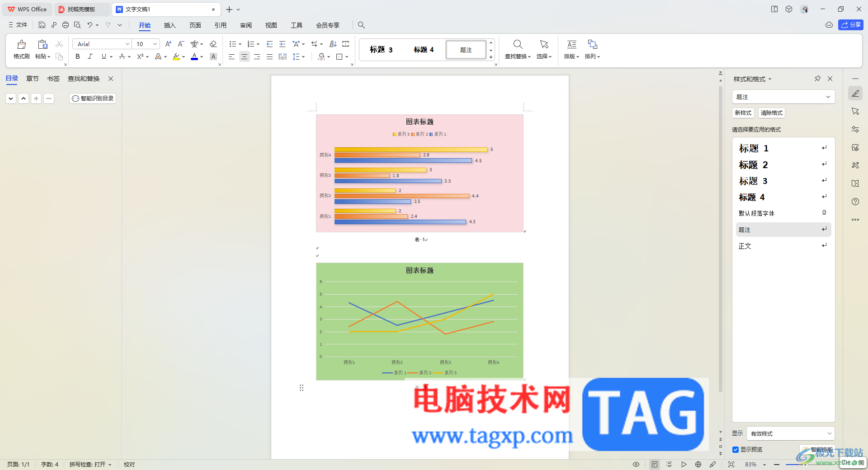Toggle the 显示预览 checkbox

736,450
